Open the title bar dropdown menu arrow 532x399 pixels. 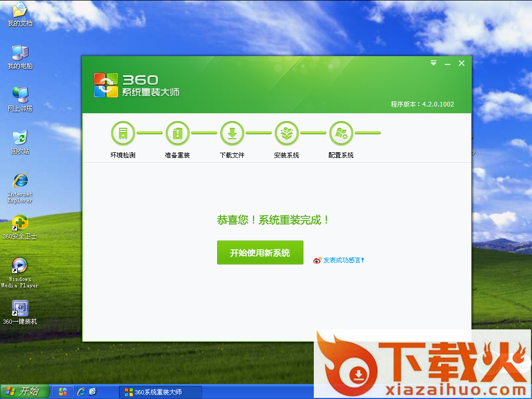[x=433, y=63]
